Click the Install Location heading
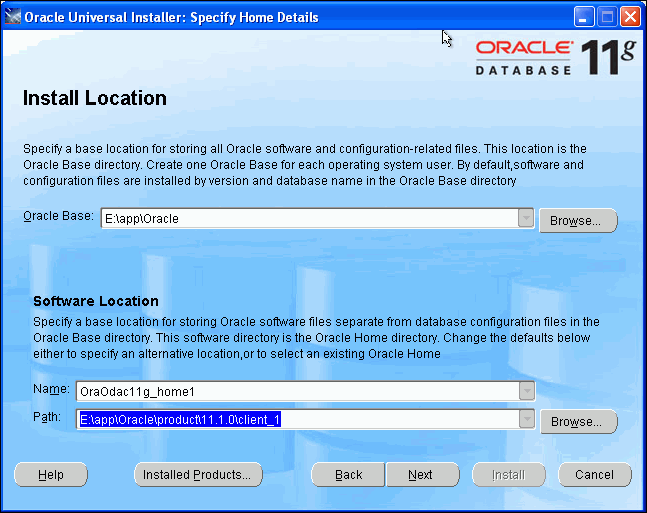 (x=94, y=99)
